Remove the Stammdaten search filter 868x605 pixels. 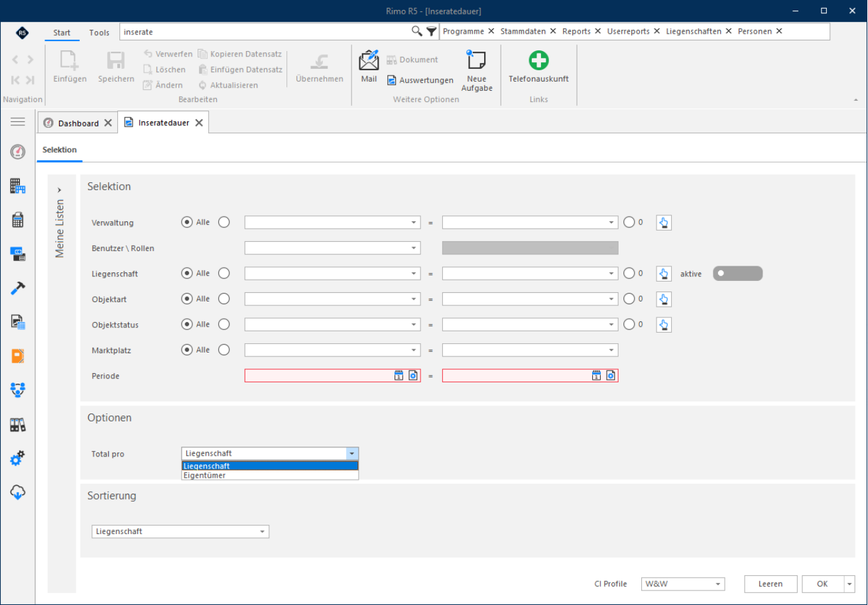click(x=553, y=31)
